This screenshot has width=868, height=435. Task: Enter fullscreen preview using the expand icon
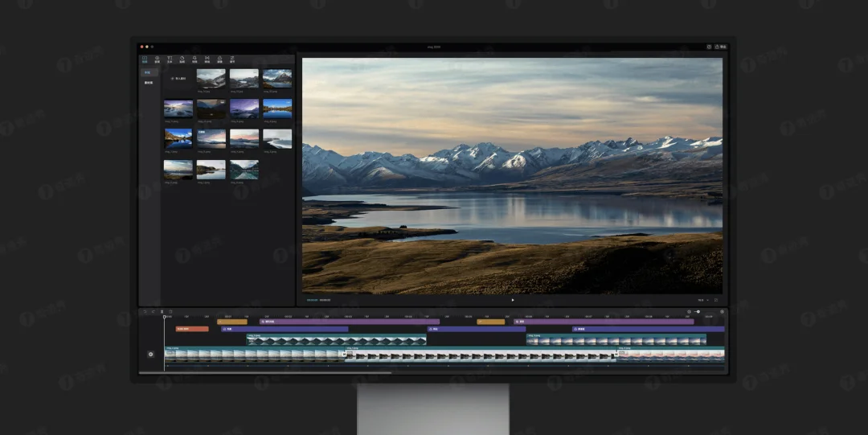[x=716, y=300]
